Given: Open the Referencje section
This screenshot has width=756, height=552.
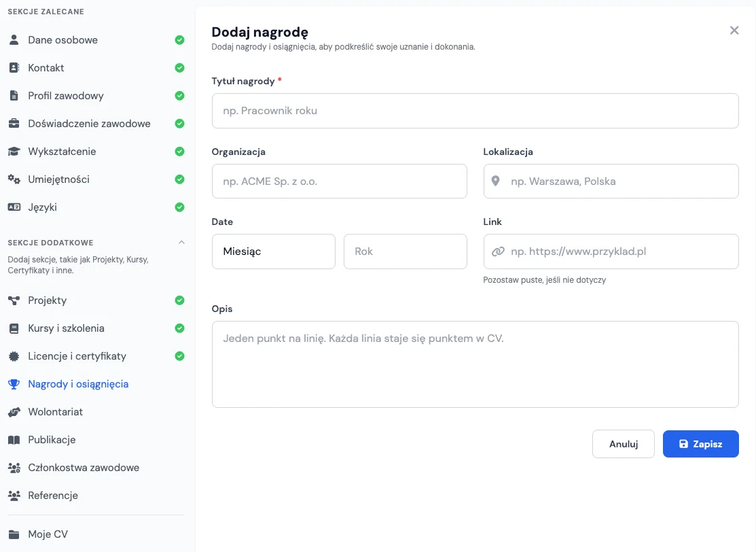Looking at the screenshot, I should [96, 496].
